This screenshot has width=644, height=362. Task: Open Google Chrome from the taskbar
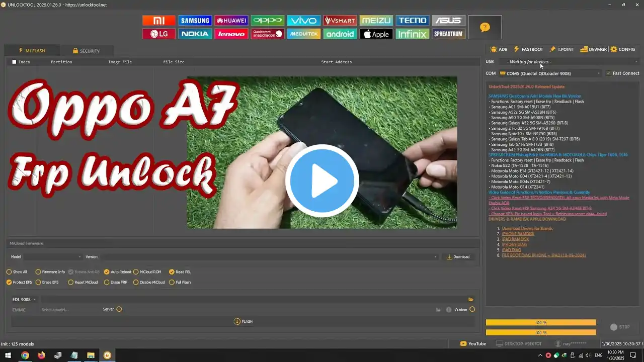pyautogui.click(x=25, y=355)
